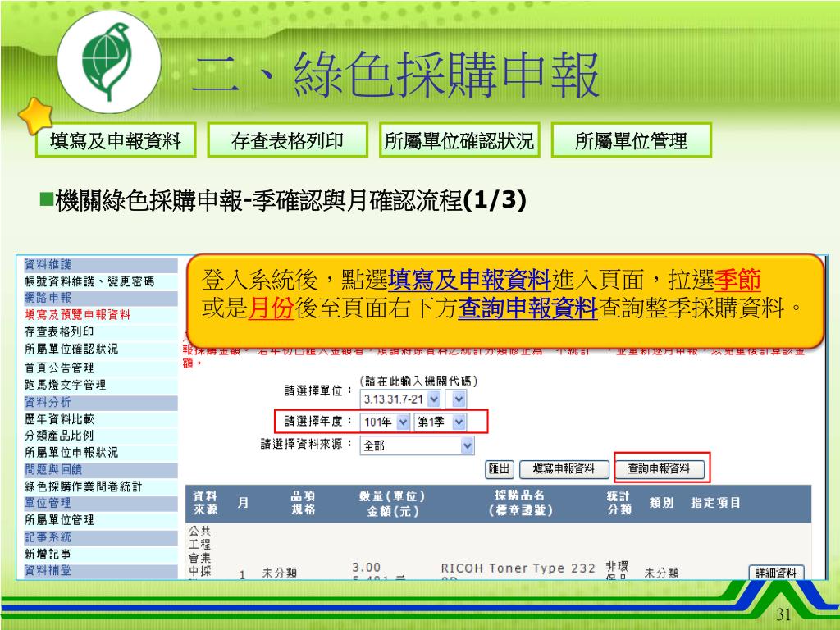Image resolution: width=840 pixels, height=630 pixels.
Task: Click the 請選擇資料來源 label
Action: point(307,444)
